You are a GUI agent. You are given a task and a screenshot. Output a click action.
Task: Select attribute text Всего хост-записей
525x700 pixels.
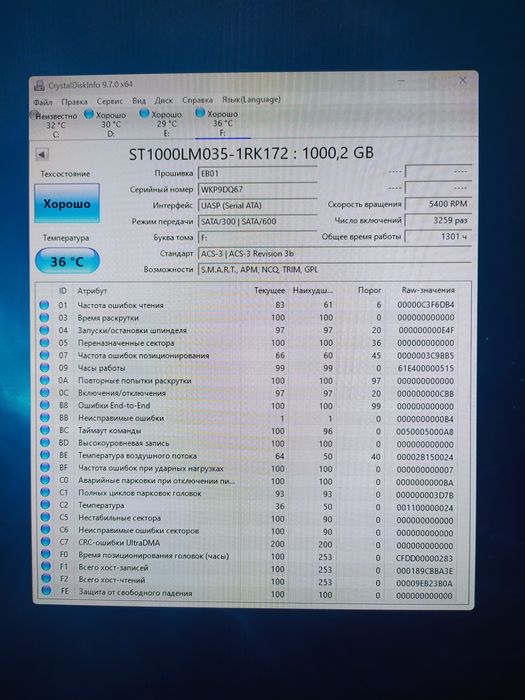tap(113, 567)
